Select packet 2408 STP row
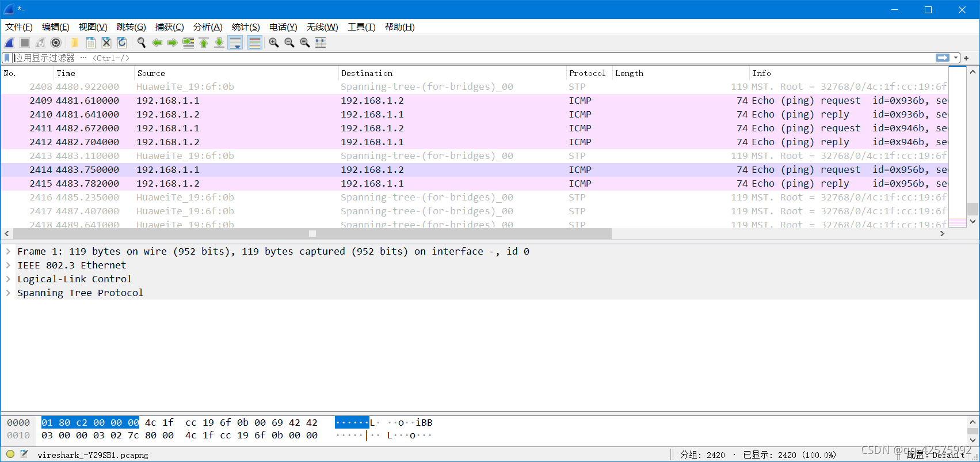Image resolution: width=980 pixels, height=462 pixels. [x=474, y=87]
